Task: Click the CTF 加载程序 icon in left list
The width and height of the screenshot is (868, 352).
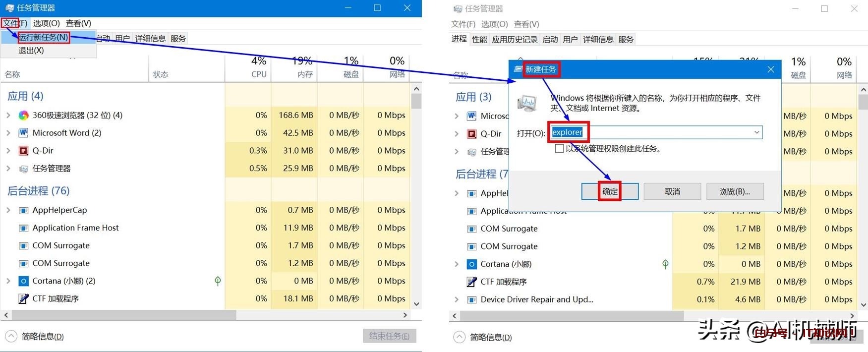Action: pyautogui.click(x=23, y=298)
